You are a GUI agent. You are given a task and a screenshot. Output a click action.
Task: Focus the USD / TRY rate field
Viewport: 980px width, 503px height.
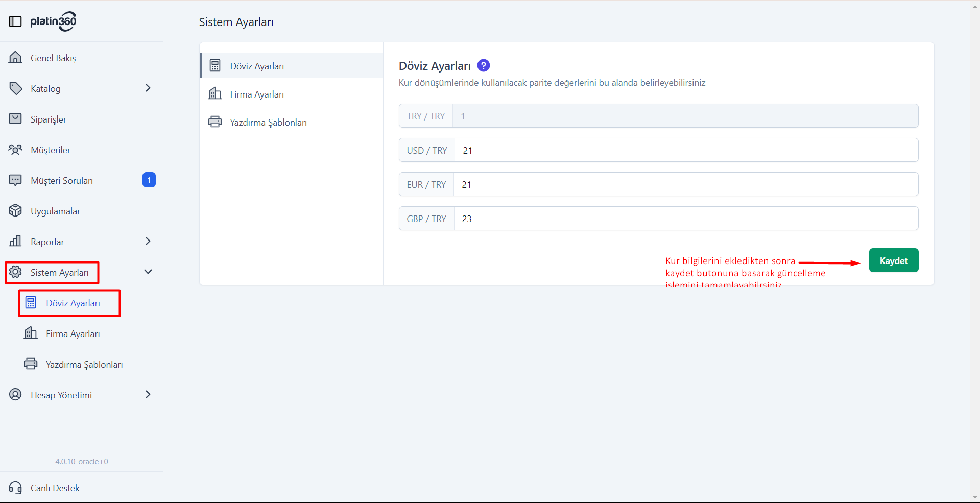point(686,150)
